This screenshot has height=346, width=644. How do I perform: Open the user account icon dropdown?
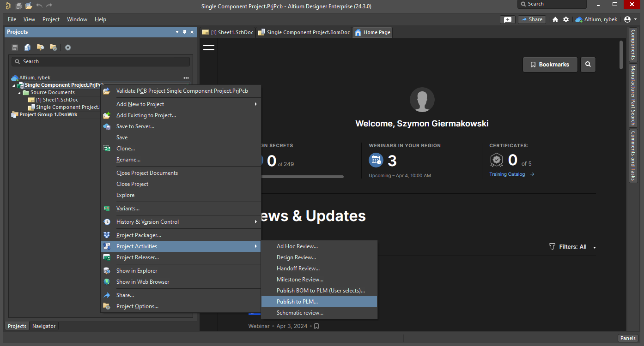(x=630, y=19)
